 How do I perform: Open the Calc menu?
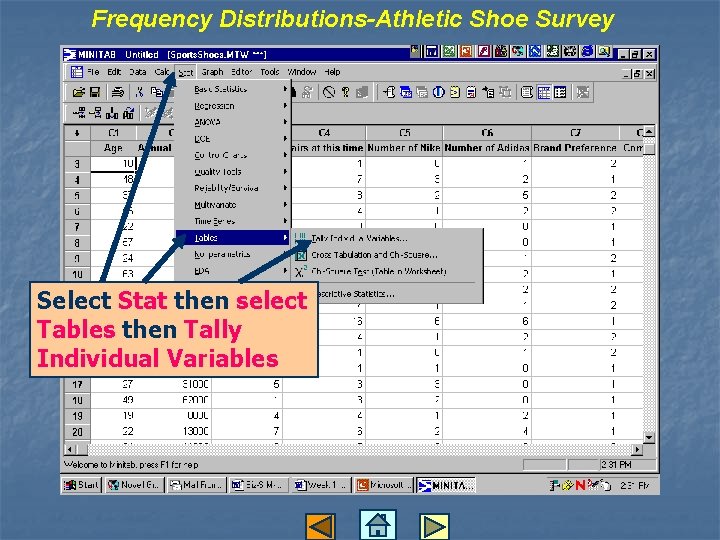162,72
